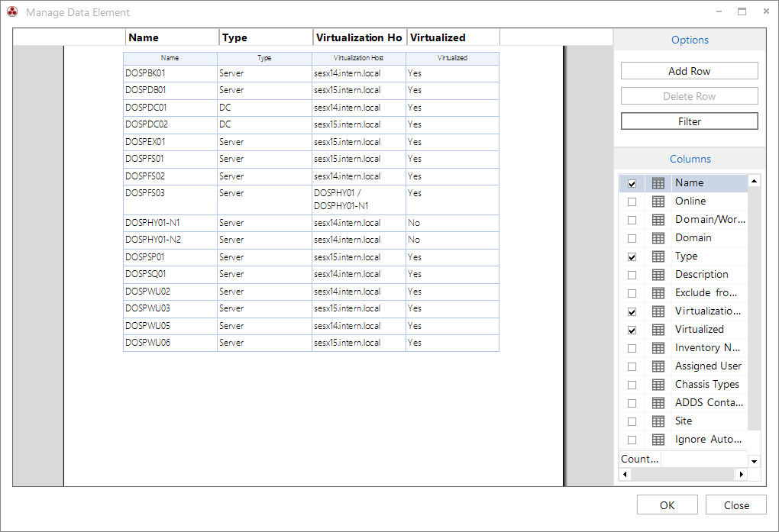Image resolution: width=779 pixels, height=532 pixels.
Task: Click the table icon beside Name column
Action: click(658, 183)
